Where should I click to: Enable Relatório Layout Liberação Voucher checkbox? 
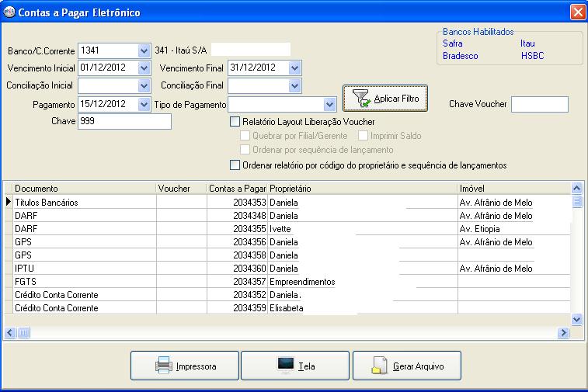(x=235, y=122)
